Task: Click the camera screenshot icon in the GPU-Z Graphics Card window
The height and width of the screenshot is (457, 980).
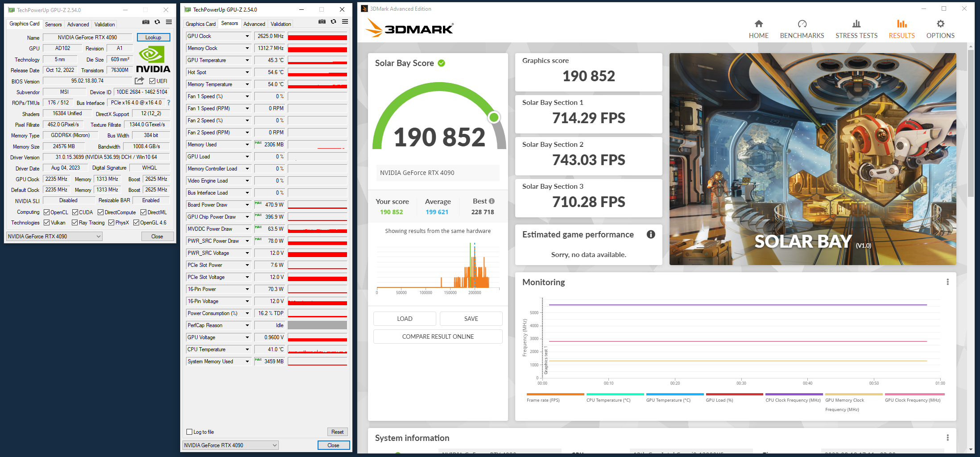Action: point(146,22)
